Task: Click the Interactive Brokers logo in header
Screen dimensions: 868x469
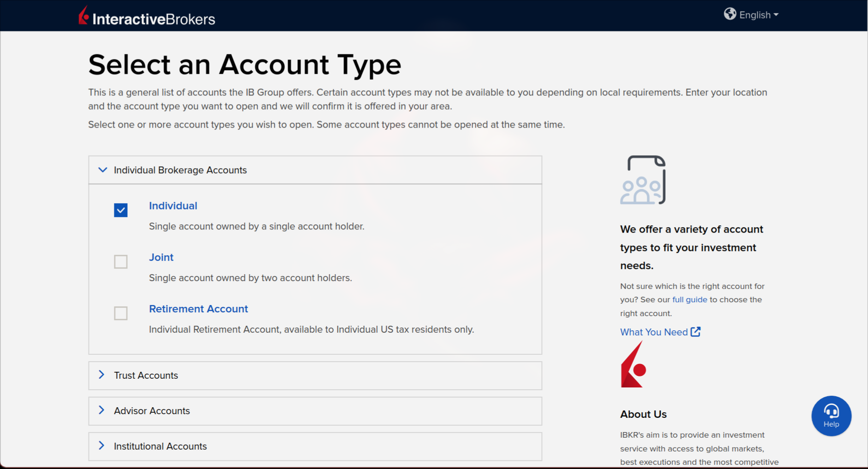Action: [x=147, y=17]
